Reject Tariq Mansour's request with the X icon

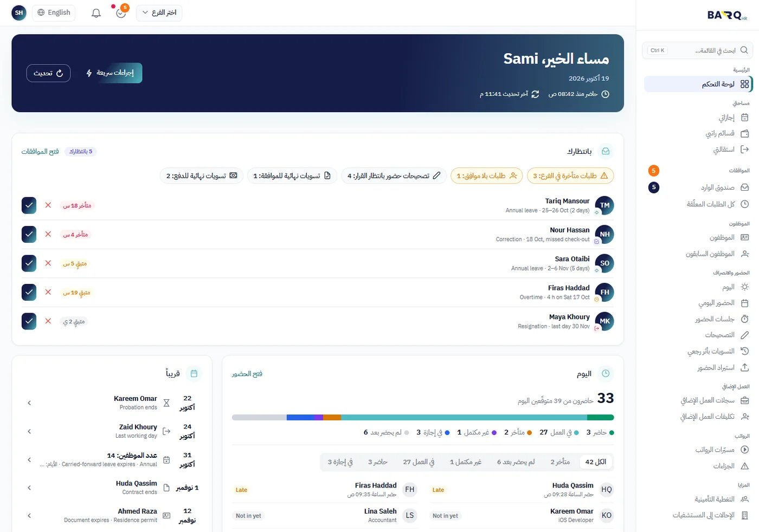tap(48, 205)
